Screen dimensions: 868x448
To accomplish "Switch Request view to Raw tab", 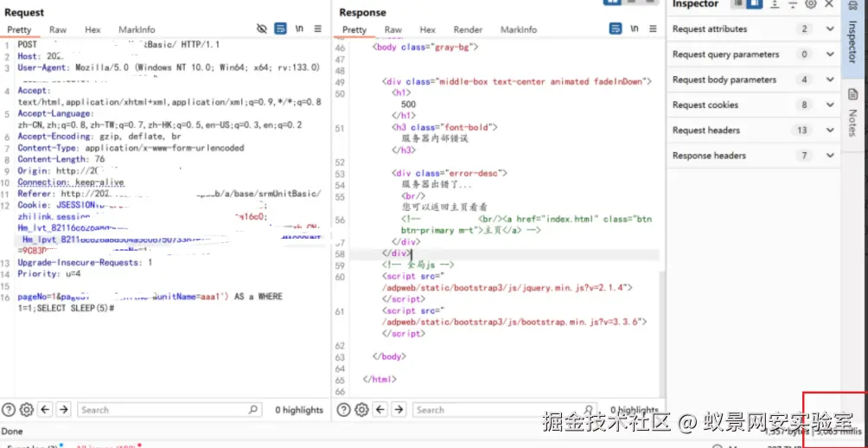I will [58, 30].
